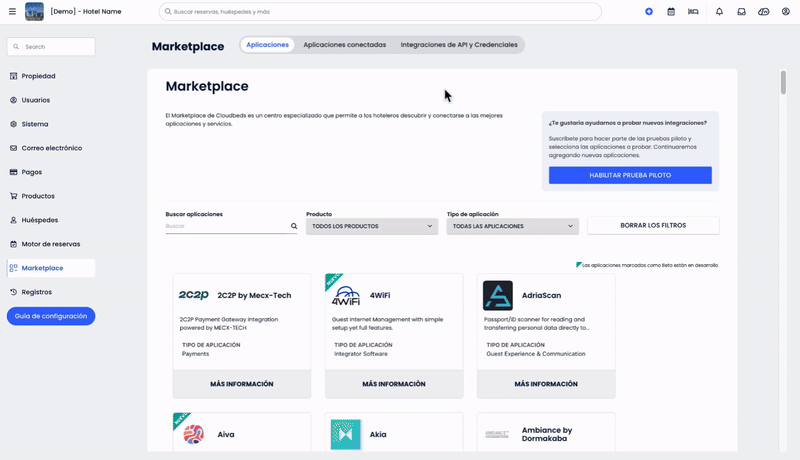Open Integraciones de API y Credenciales tab
This screenshot has height=460, width=800.
459,45
